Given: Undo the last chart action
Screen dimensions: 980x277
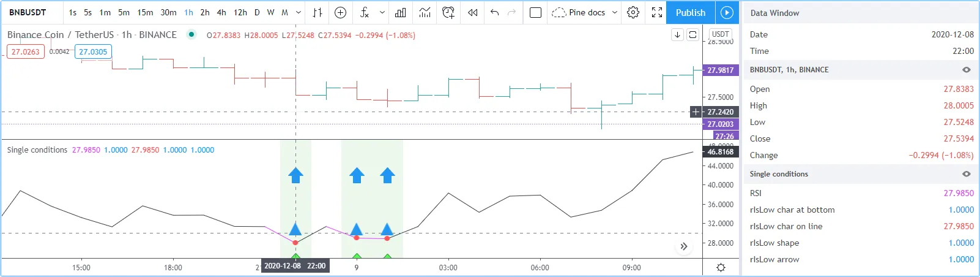Looking at the screenshot, I should coord(495,12).
